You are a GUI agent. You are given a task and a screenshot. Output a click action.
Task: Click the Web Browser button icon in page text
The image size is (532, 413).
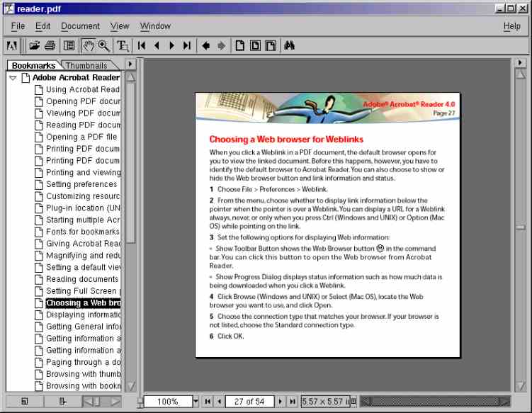(x=380, y=249)
